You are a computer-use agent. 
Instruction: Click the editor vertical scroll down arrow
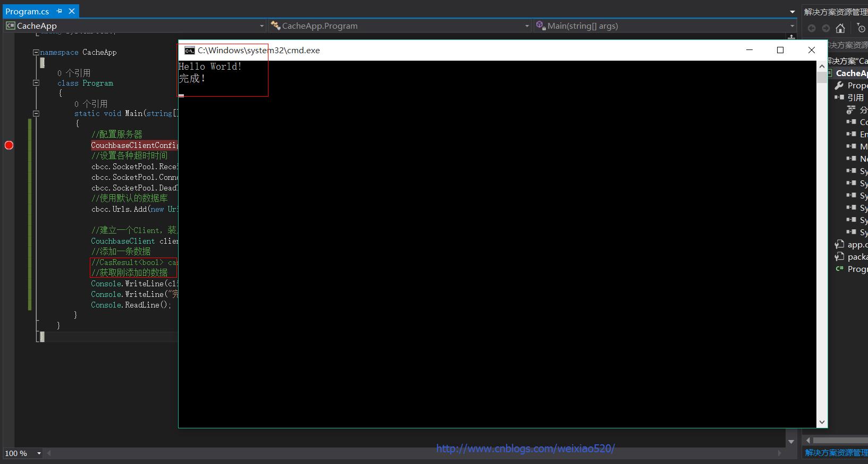tap(791, 442)
